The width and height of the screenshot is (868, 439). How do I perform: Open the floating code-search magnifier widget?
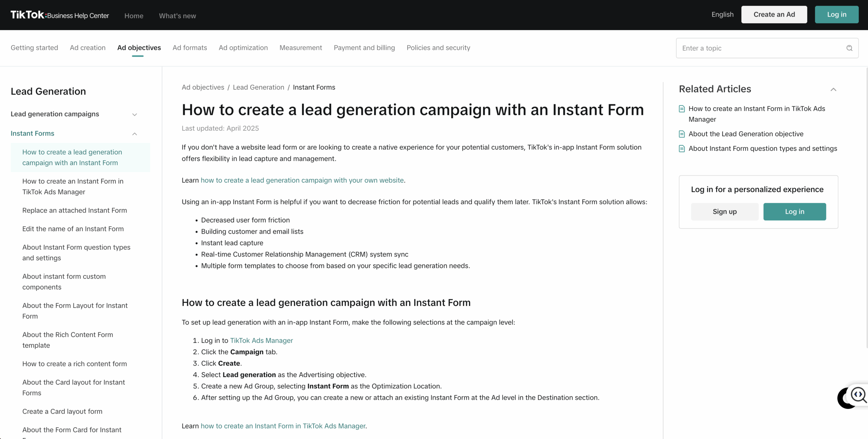pos(858,395)
